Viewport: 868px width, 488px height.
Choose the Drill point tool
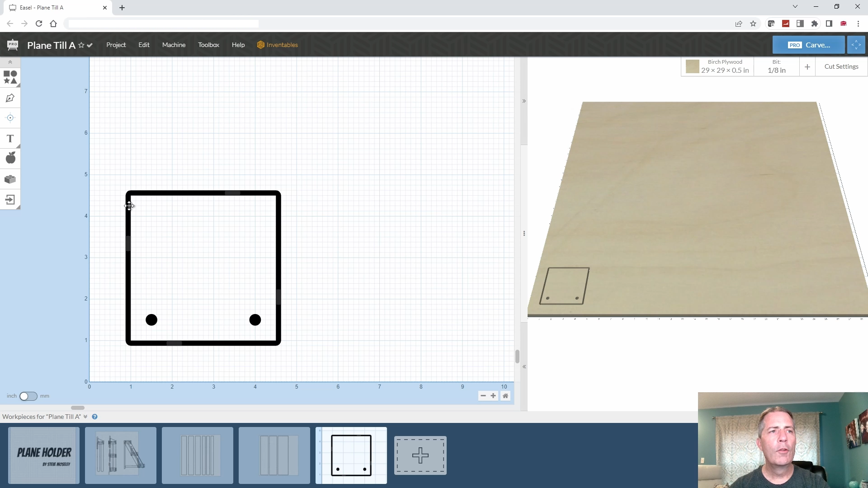(10, 118)
